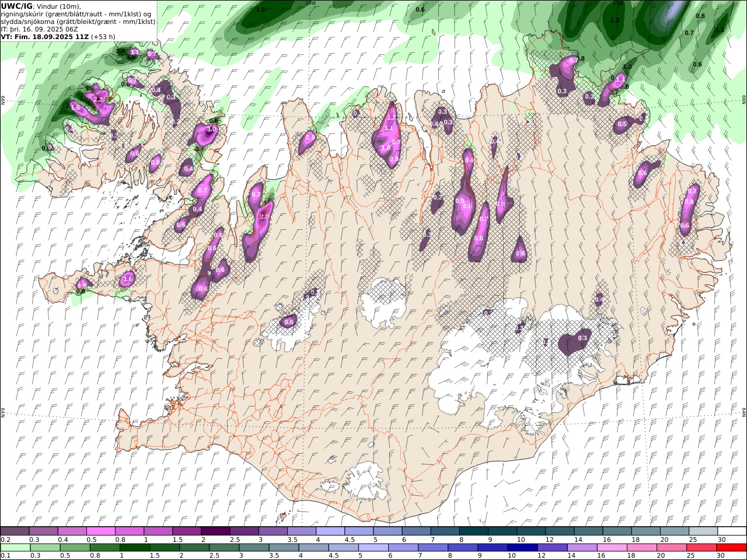
Task: Click the 1.2 precipitation value label
Action: point(392,118)
